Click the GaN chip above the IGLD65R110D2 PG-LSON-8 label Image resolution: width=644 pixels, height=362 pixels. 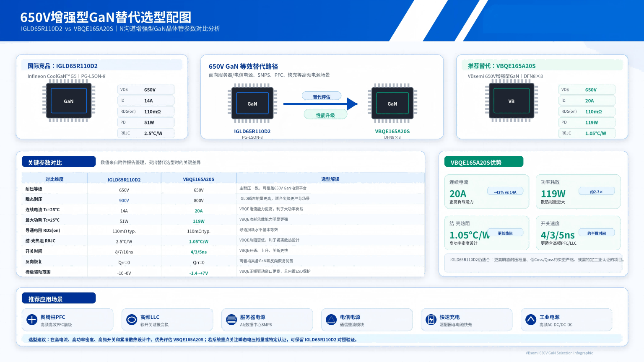click(x=252, y=103)
